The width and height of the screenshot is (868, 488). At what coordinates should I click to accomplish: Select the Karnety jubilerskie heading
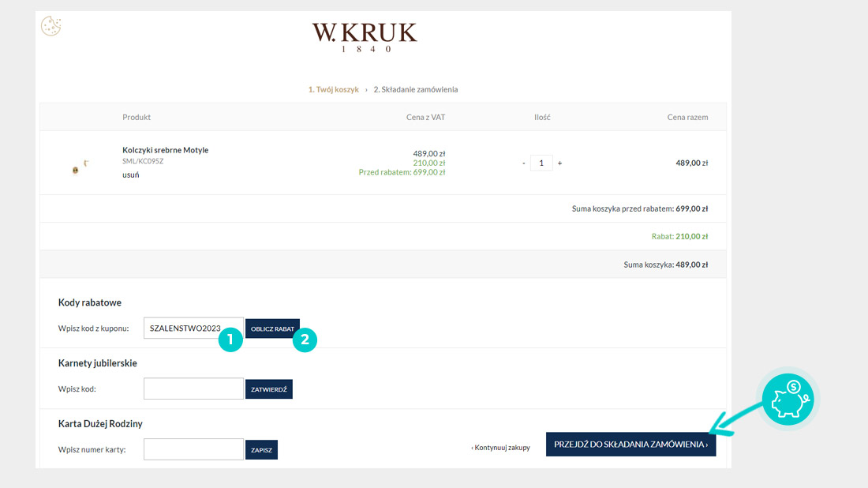[97, 362]
